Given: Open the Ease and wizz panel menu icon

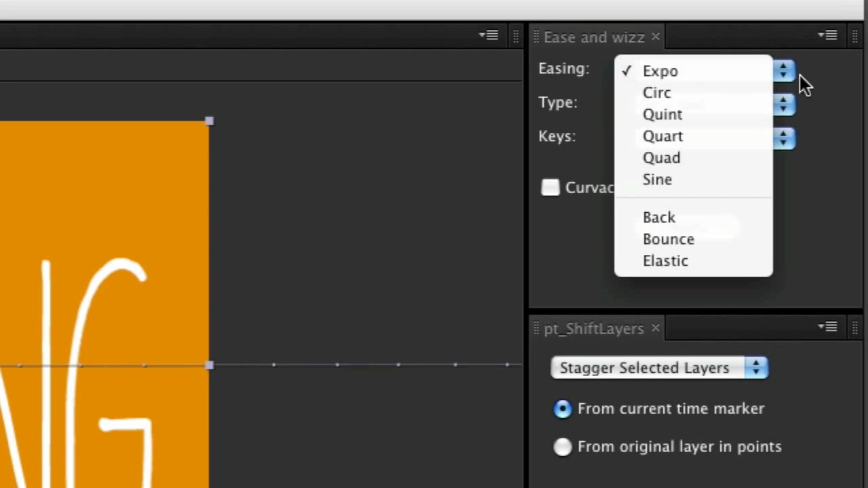Looking at the screenshot, I should point(829,35).
